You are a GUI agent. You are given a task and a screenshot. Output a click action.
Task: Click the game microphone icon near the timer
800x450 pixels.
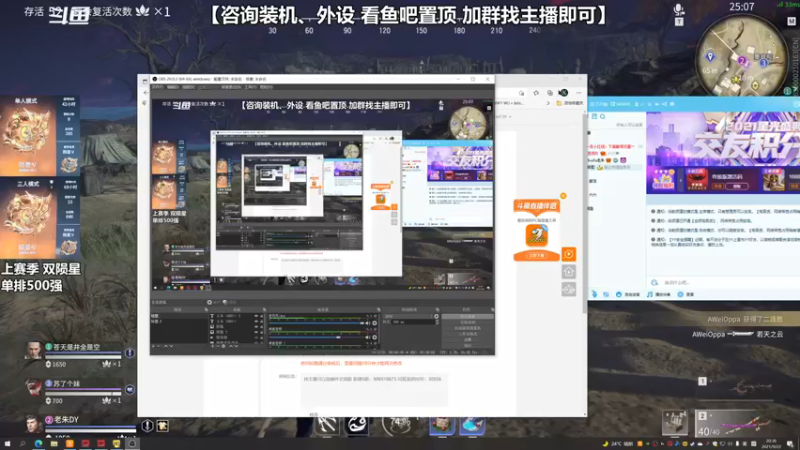(x=679, y=9)
